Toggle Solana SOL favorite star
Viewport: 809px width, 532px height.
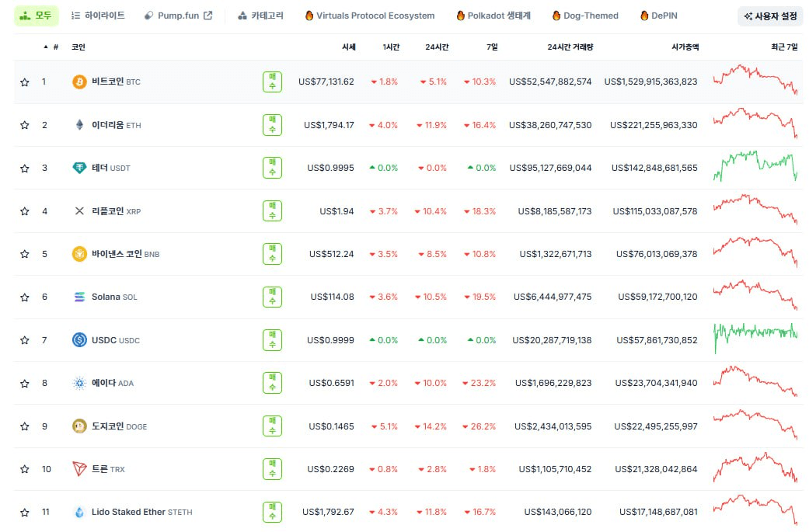[x=25, y=297]
